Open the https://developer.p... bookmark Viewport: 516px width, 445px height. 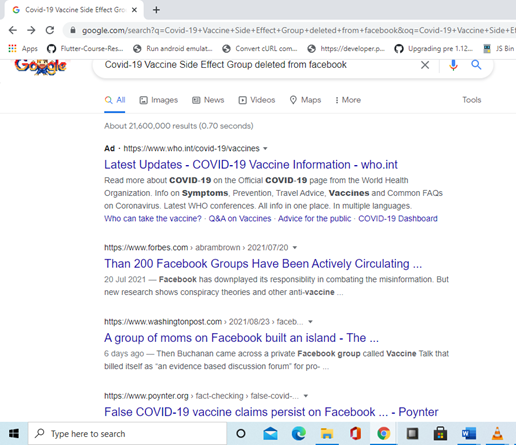tap(346, 49)
